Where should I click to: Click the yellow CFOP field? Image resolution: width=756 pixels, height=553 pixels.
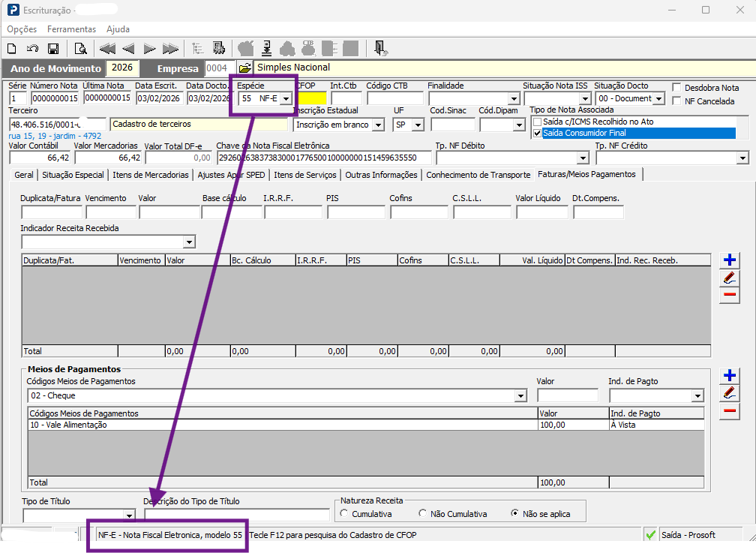click(x=312, y=98)
